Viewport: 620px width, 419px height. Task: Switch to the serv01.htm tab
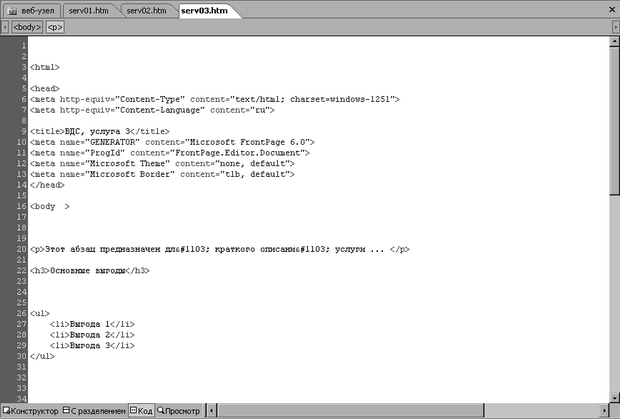(89, 10)
